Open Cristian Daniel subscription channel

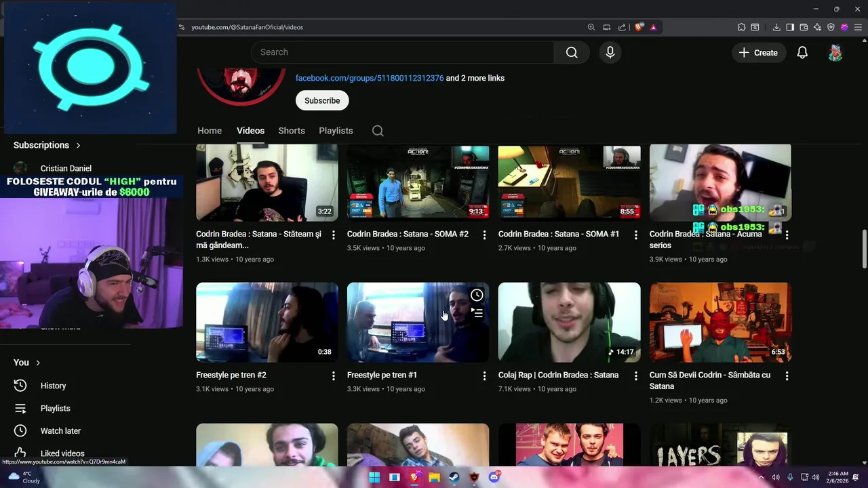click(x=65, y=168)
